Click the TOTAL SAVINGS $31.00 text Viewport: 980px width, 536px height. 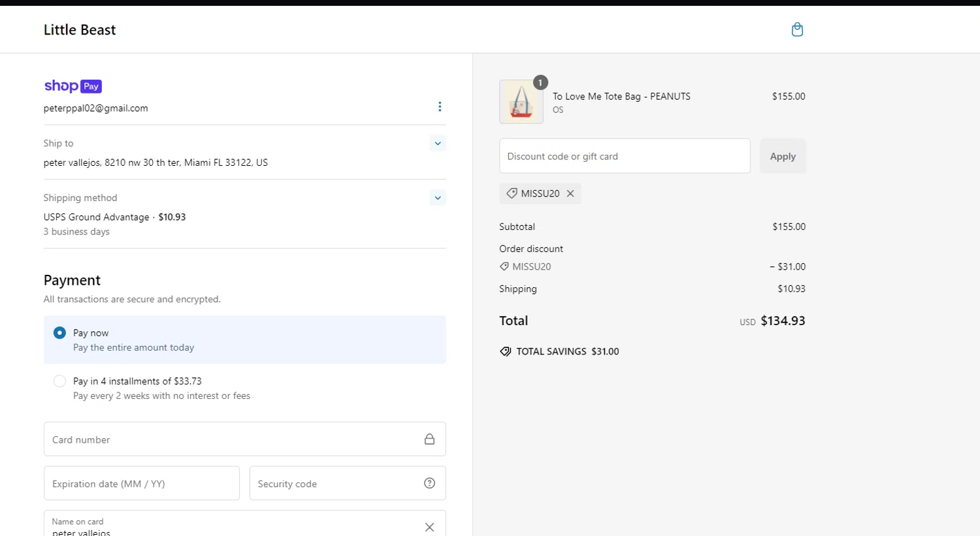pyautogui.click(x=568, y=351)
